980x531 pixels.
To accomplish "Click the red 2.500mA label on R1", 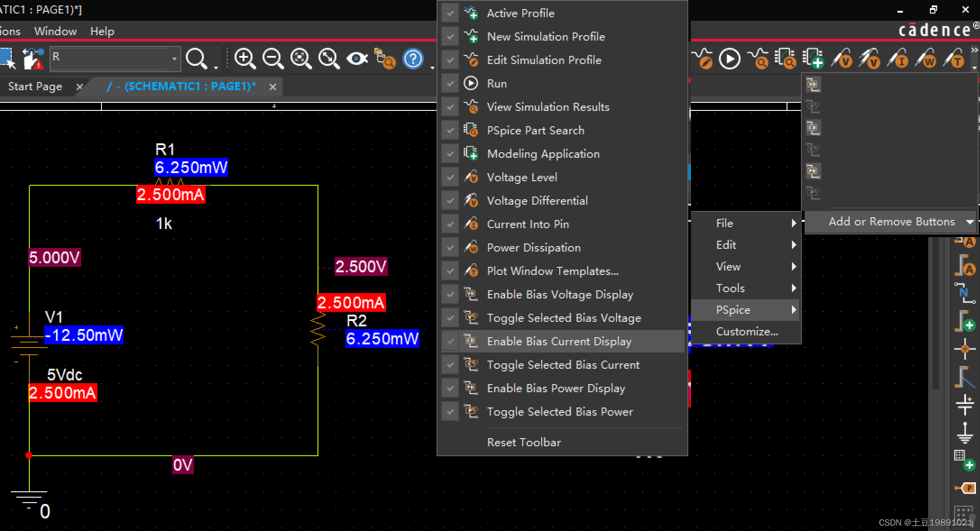I will 170,195.
